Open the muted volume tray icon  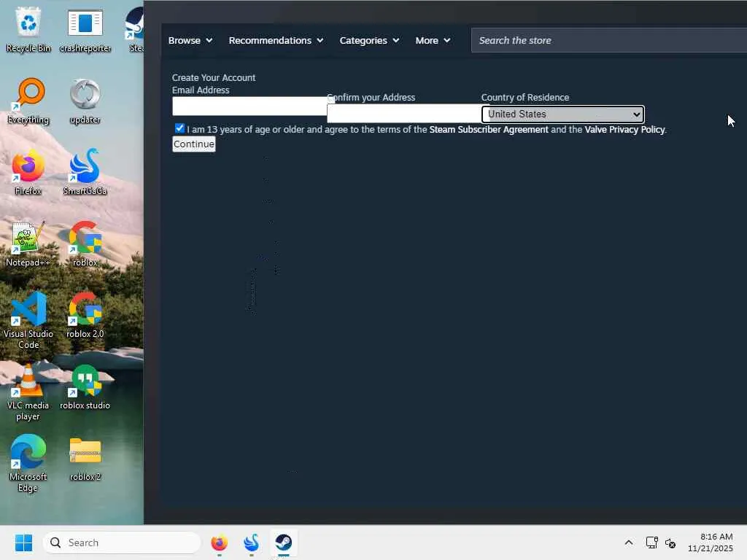(x=670, y=542)
